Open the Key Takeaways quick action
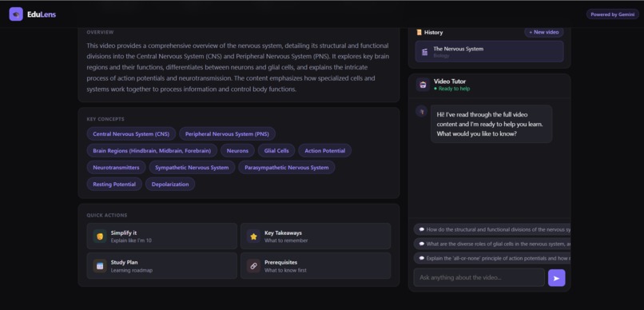Image resolution: width=644 pixels, height=310 pixels. (316, 236)
